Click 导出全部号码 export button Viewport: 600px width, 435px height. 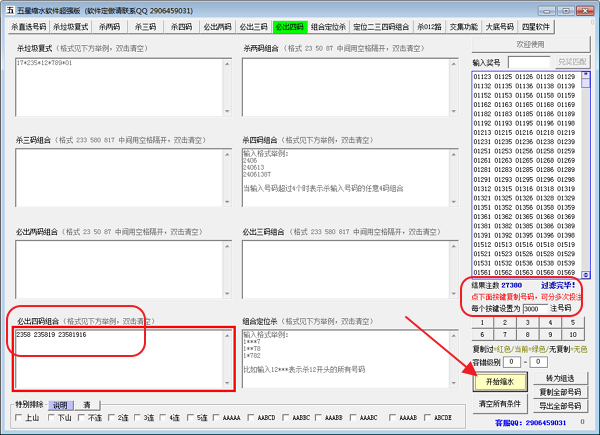[560, 405]
